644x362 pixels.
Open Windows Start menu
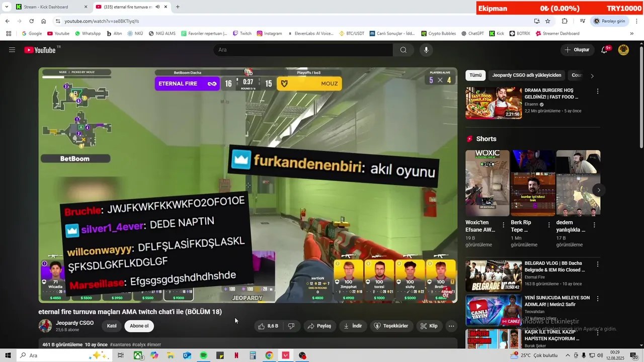coord(8,355)
